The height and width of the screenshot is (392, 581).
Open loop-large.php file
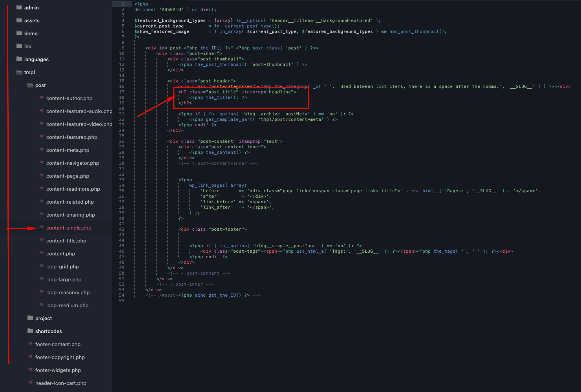[64, 279]
